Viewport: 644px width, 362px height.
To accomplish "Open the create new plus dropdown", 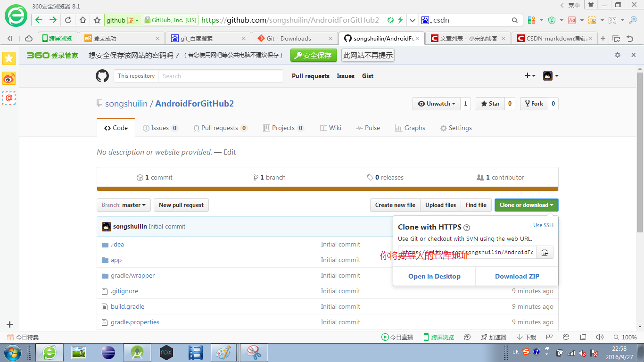I will (530, 76).
